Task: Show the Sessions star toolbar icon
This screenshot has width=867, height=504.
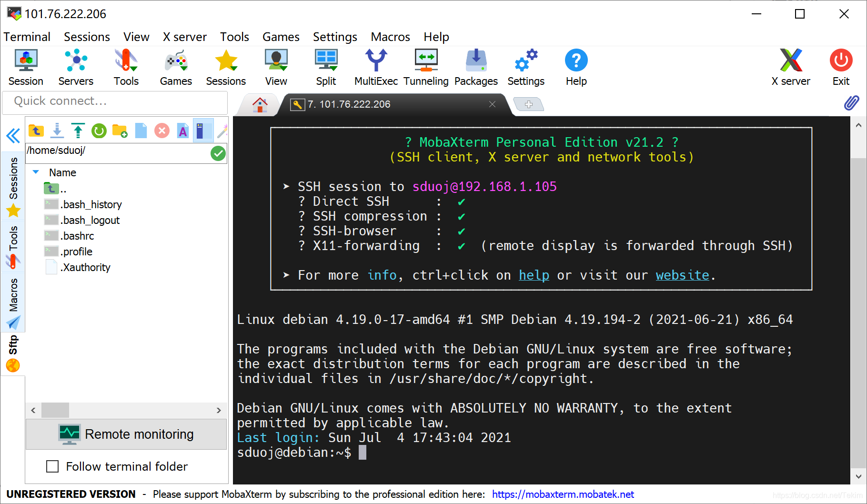Action: point(226,68)
